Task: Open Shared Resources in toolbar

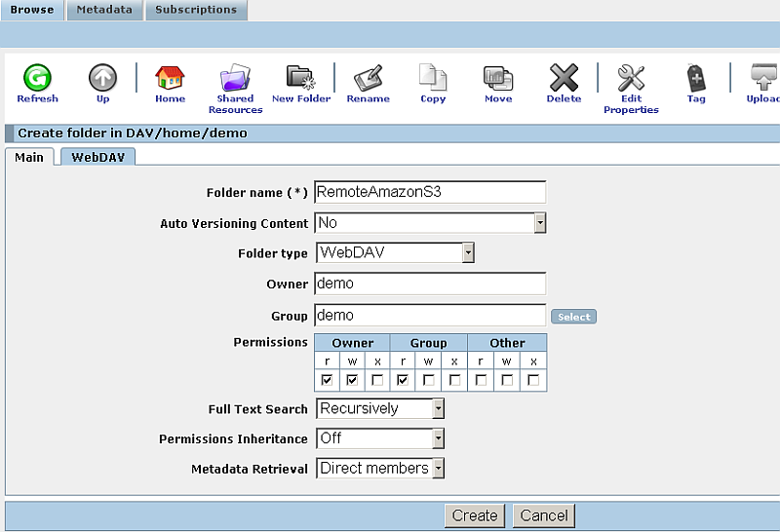Action: click(x=235, y=78)
